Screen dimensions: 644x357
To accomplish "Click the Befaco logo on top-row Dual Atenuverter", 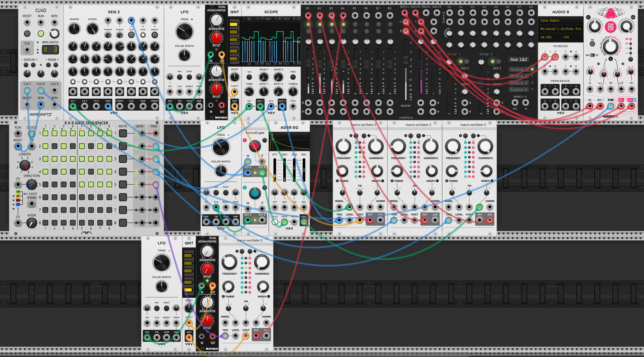I will (x=221, y=118).
